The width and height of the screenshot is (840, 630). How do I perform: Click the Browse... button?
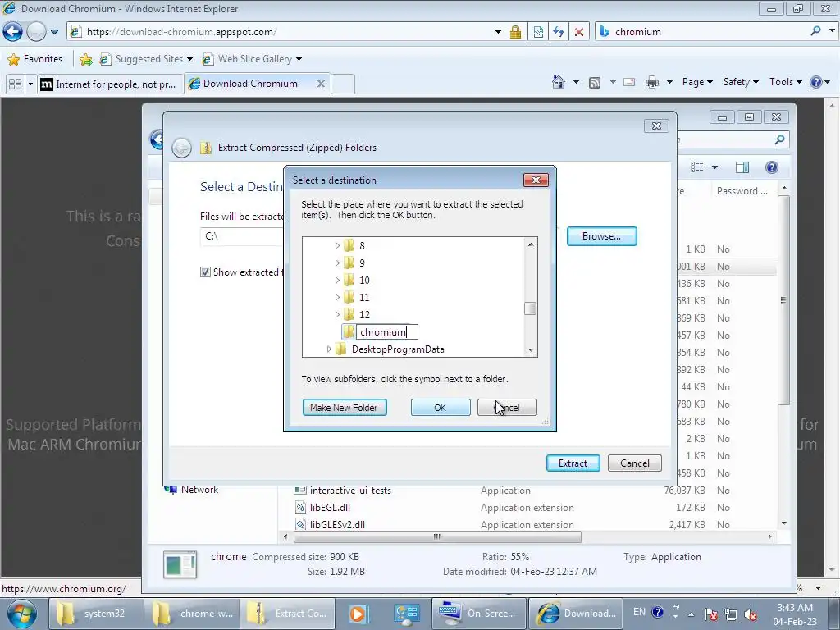(x=601, y=236)
